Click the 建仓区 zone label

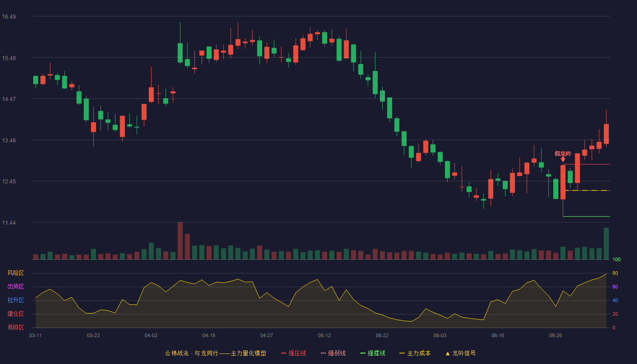pyautogui.click(x=15, y=314)
